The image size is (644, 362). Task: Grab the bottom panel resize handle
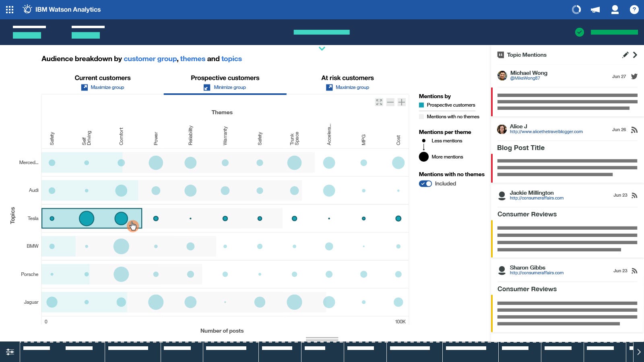click(322, 339)
